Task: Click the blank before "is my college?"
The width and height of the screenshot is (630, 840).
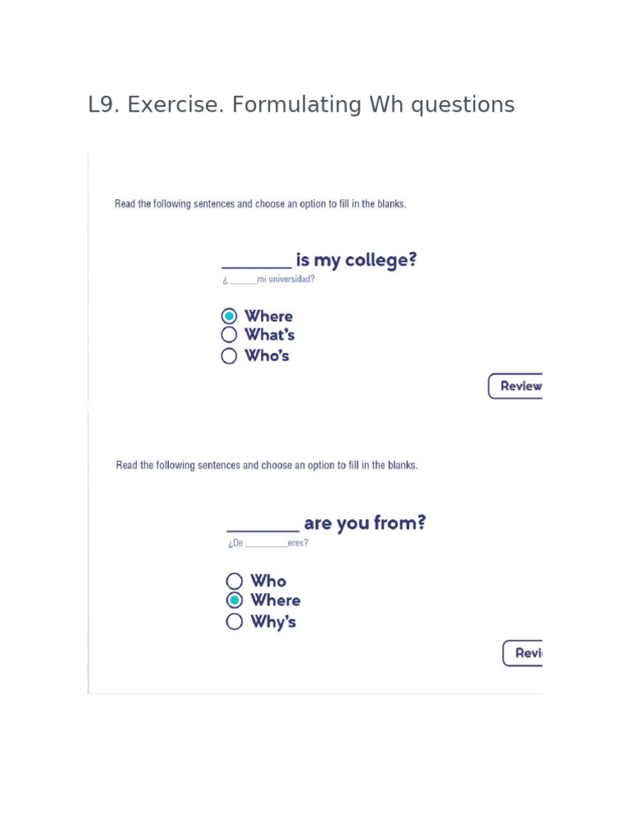Action: click(x=256, y=264)
